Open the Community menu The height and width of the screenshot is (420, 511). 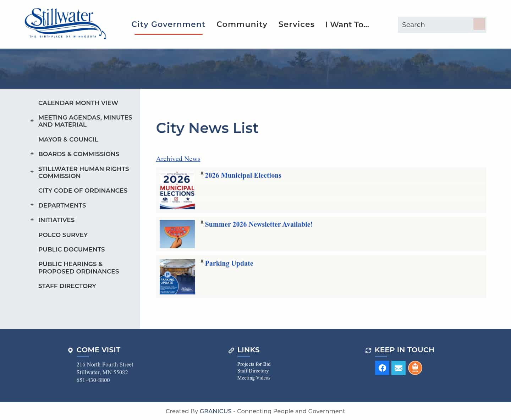tap(242, 24)
